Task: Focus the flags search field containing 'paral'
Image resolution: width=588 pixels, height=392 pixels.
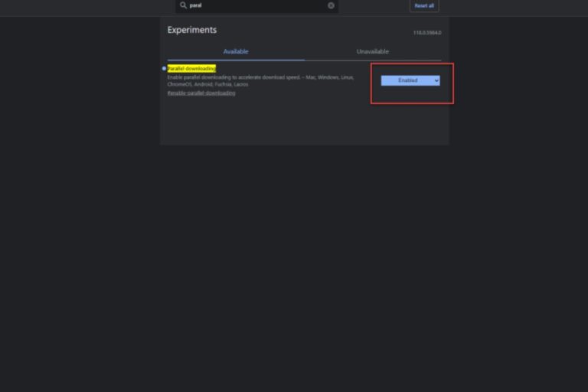Action: pos(257,5)
